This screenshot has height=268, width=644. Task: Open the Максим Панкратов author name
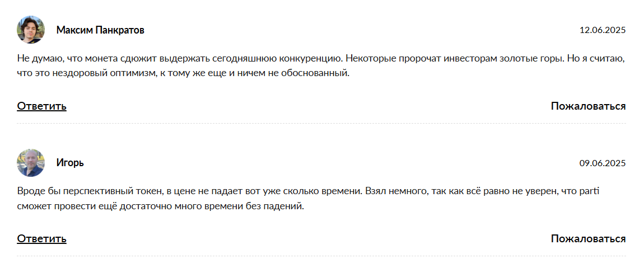100,30
